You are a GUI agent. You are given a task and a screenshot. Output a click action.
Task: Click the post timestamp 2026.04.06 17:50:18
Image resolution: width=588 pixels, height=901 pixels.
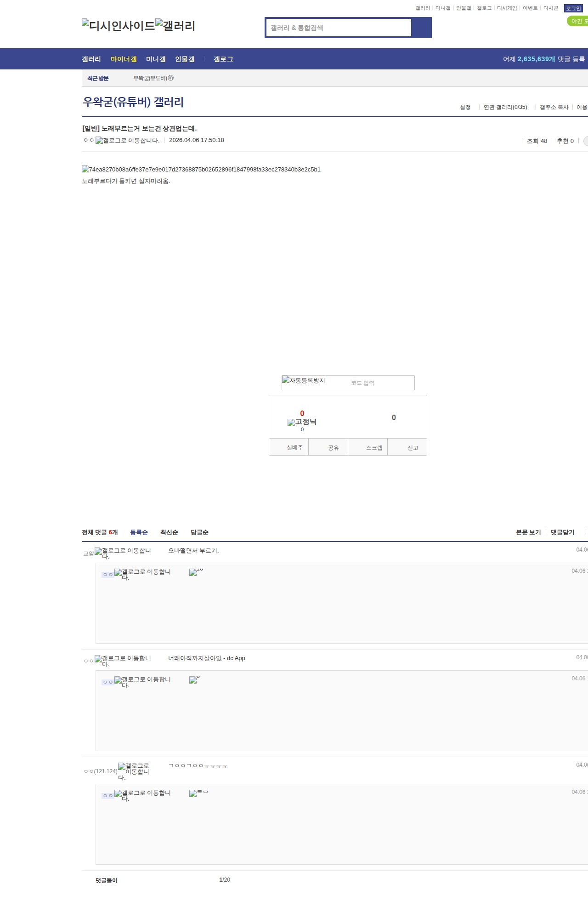click(x=197, y=140)
